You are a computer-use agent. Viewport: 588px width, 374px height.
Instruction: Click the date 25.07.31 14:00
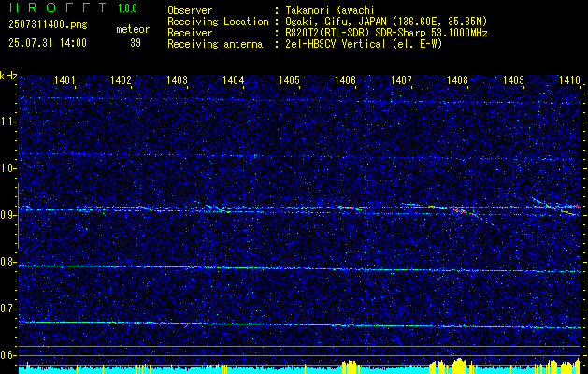pyautogui.click(x=48, y=43)
